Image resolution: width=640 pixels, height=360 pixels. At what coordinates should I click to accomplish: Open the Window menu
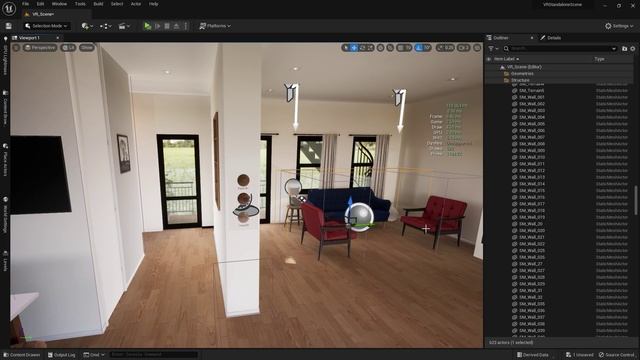pos(59,4)
